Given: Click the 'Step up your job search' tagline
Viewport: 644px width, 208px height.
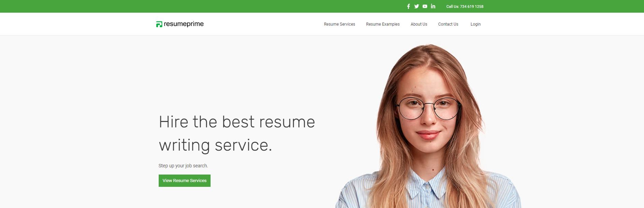Looking at the screenshot, I should point(183,166).
